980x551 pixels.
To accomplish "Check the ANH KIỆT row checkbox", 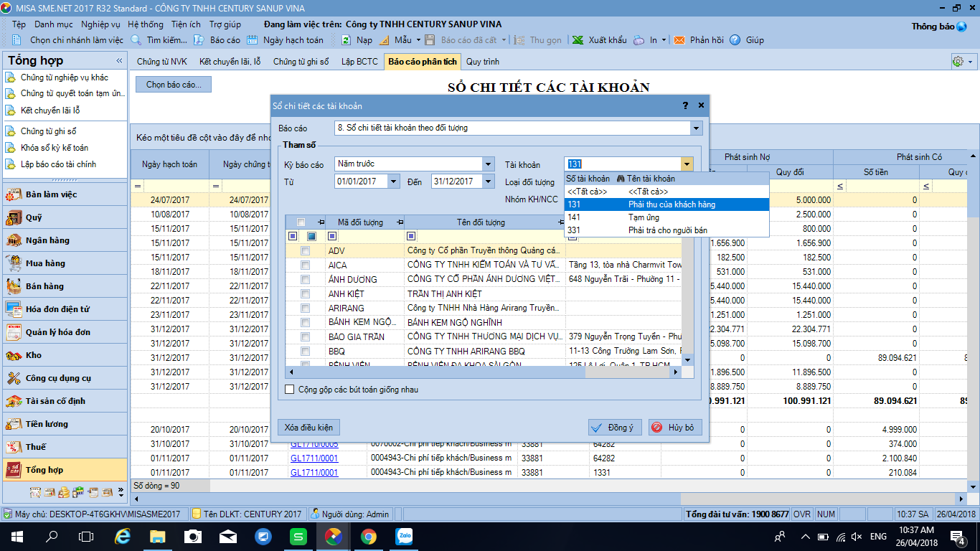I will coord(306,294).
